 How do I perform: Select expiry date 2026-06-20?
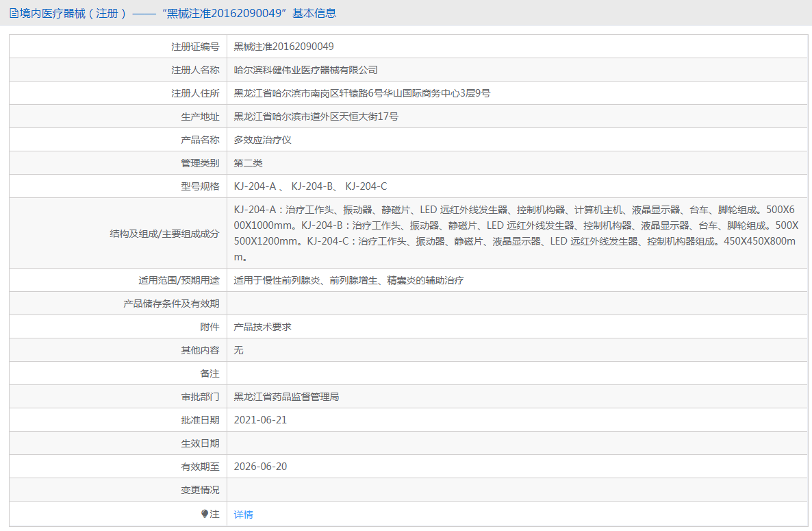click(x=260, y=467)
